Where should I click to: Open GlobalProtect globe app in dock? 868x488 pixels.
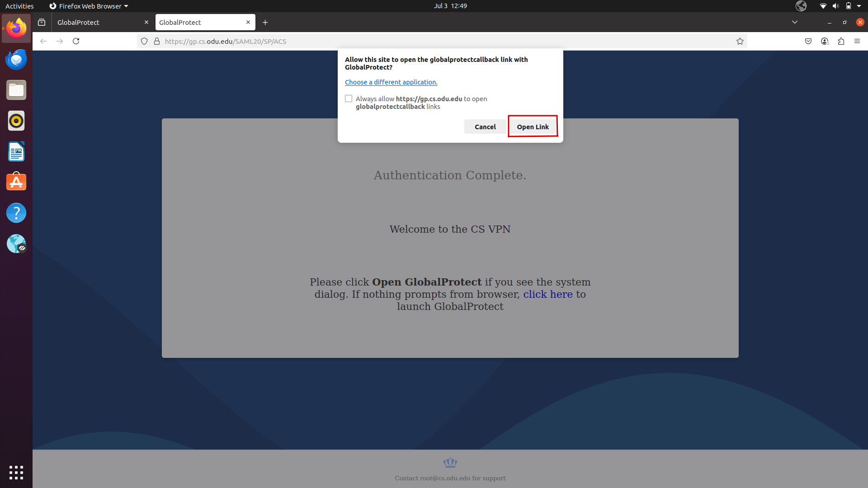[x=16, y=244]
